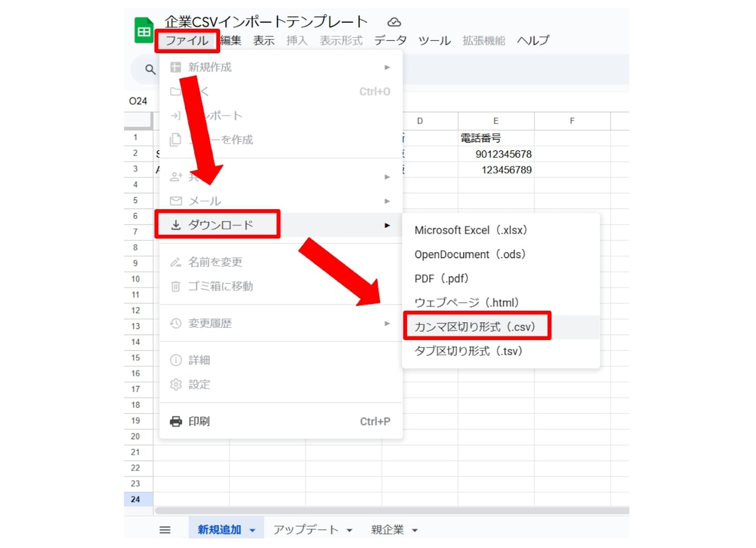Expand the 新規追加 sheet tab dropdown arrow
The width and height of the screenshot is (756, 548).
click(x=252, y=530)
